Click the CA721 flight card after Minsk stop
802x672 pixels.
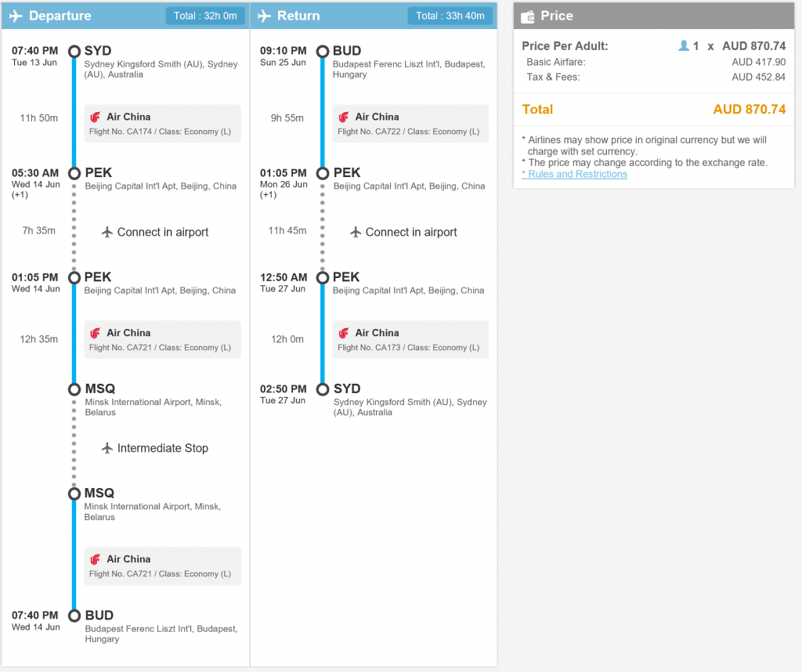[163, 566]
